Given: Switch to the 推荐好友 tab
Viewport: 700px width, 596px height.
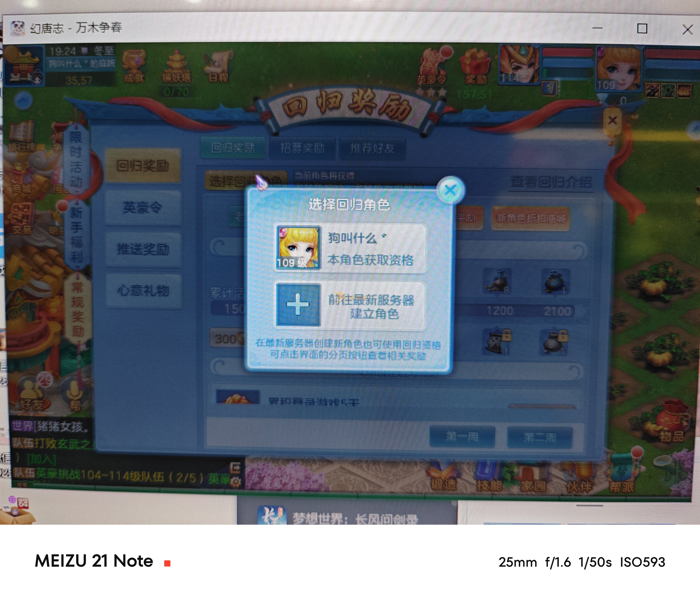Looking at the screenshot, I should 372,148.
